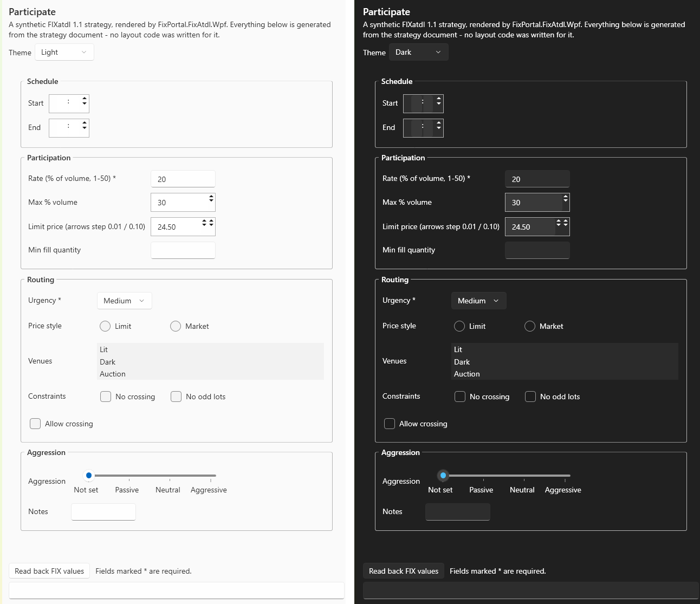Choose Lit venue in dark panel list
This screenshot has width=700, height=604.
coord(565,349)
